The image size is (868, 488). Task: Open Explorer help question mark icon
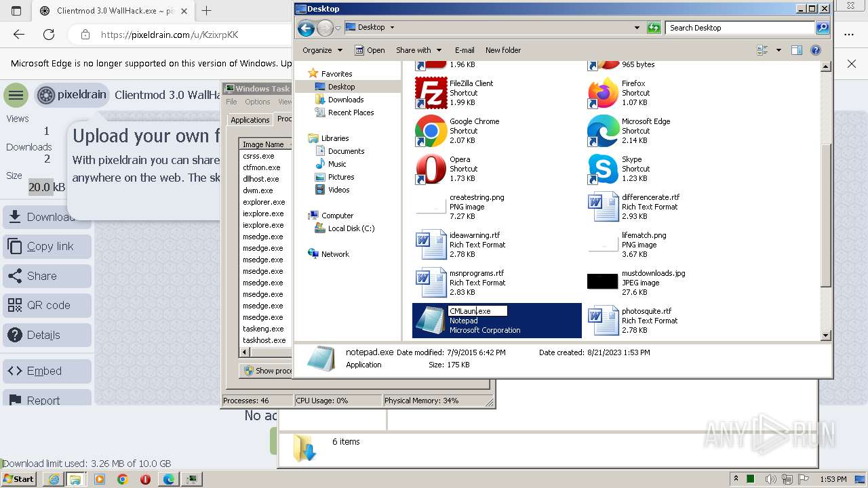[x=816, y=50]
